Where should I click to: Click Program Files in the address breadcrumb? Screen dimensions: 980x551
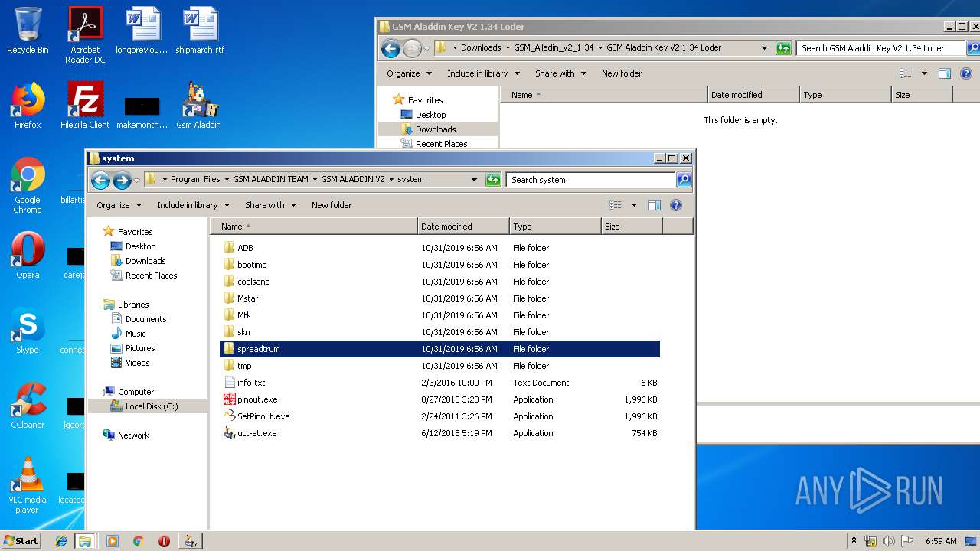point(195,179)
